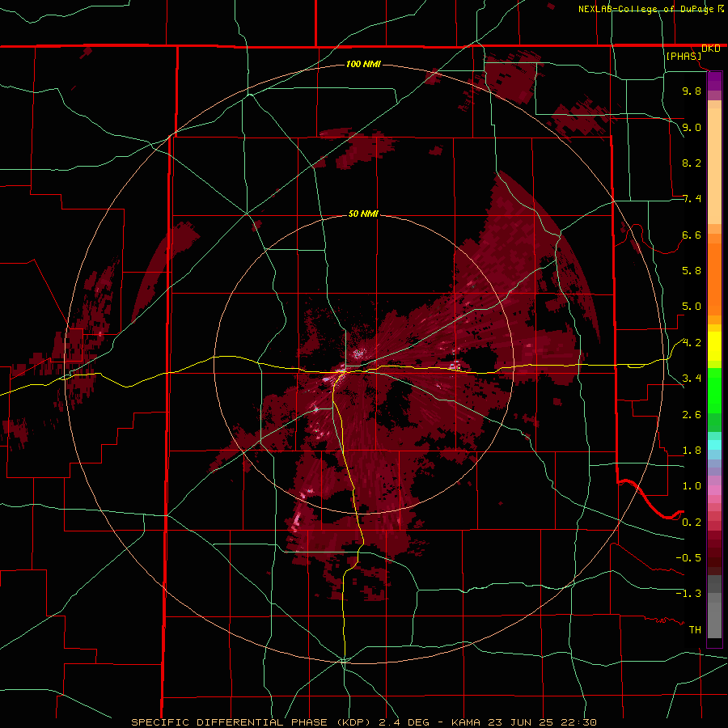
Task: Click the 4.2 value on the color scale
Action: point(692,343)
